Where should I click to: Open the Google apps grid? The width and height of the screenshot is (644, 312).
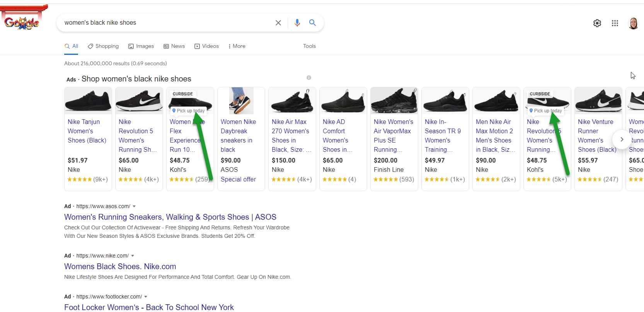pyautogui.click(x=615, y=23)
